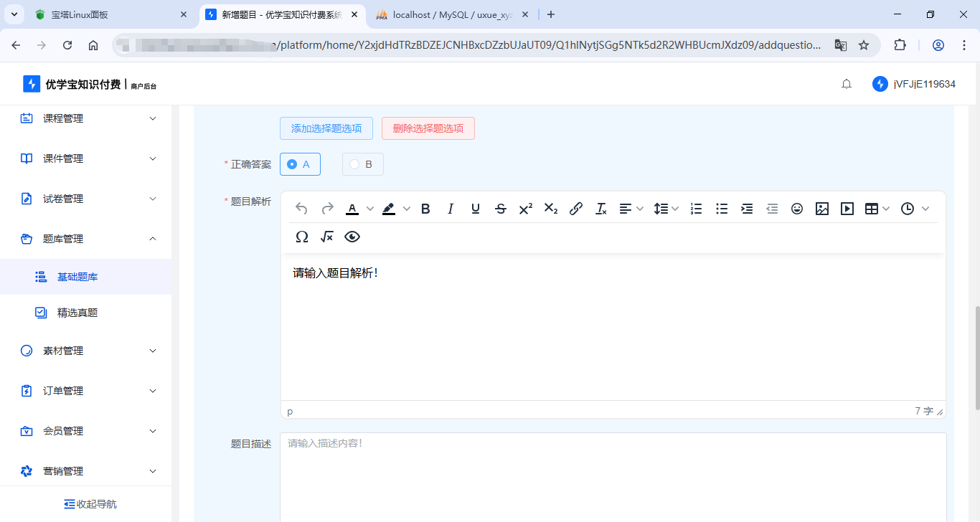Screen dimensions: 980x522
Task: Open the text color picker dropdown arrow
Action: [370, 209]
